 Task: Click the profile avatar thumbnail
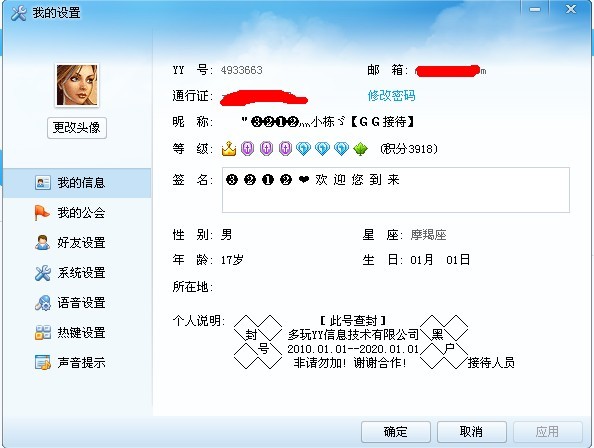[77, 85]
